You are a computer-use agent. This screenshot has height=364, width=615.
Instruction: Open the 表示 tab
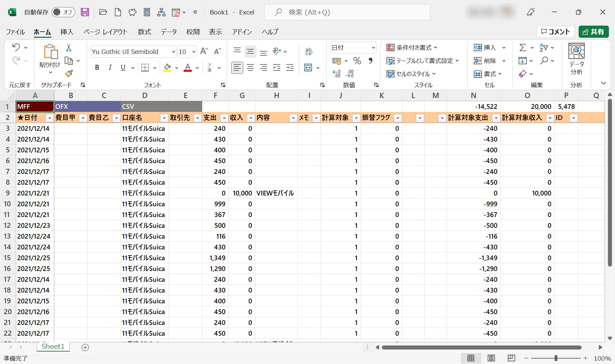(x=215, y=32)
